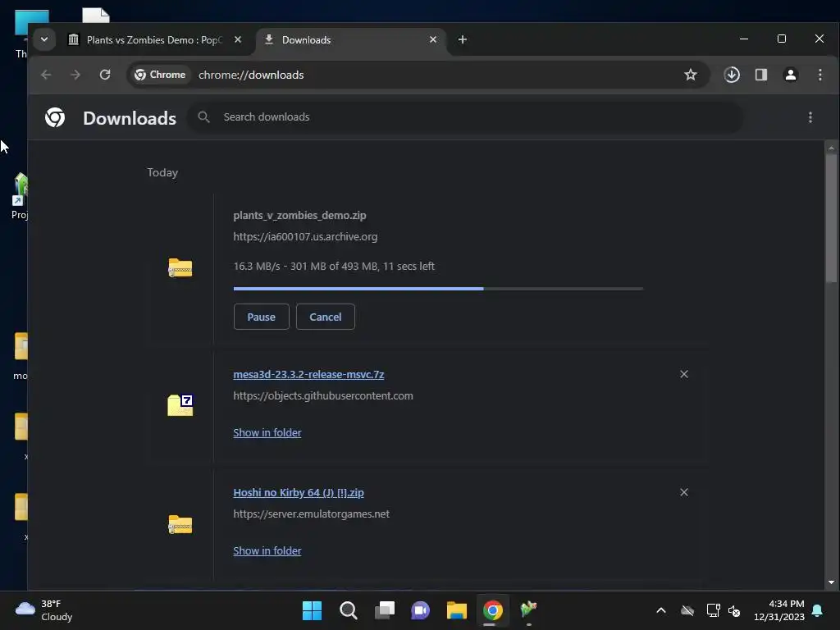The height and width of the screenshot is (630, 840).
Task: Toggle the Chrome side panel
Action: (761, 75)
